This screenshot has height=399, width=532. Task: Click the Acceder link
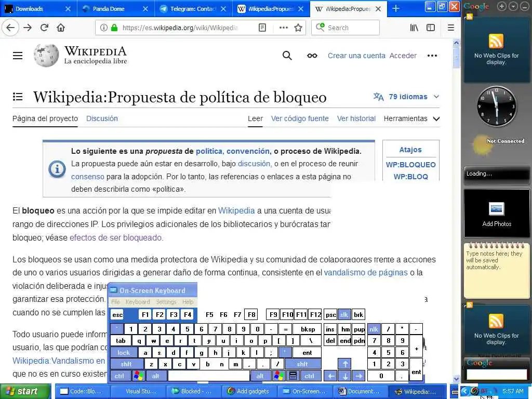point(403,56)
